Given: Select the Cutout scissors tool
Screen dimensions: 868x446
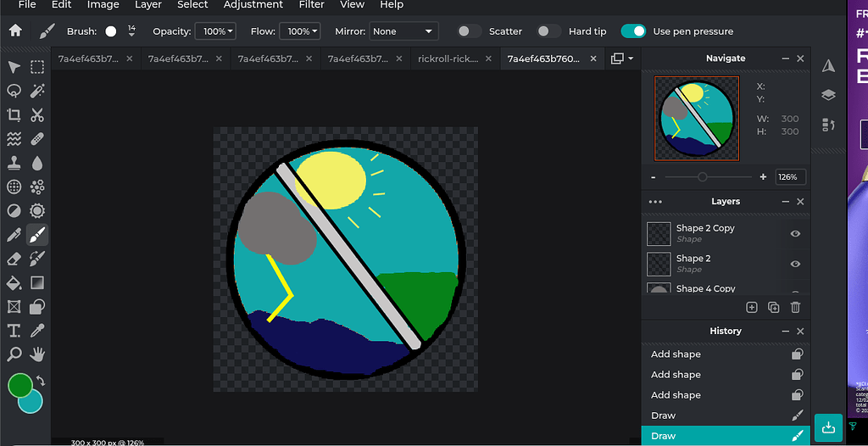Looking at the screenshot, I should [37, 115].
